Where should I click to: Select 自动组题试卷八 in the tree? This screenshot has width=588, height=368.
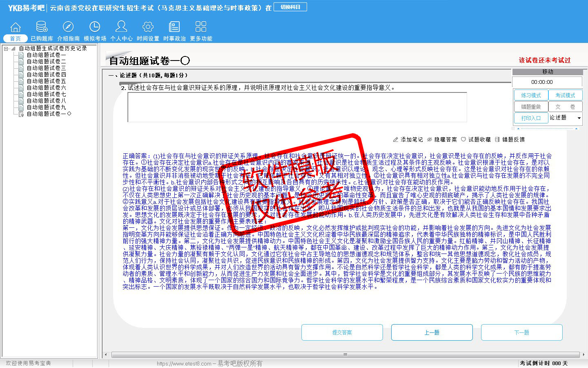pyautogui.click(x=46, y=101)
